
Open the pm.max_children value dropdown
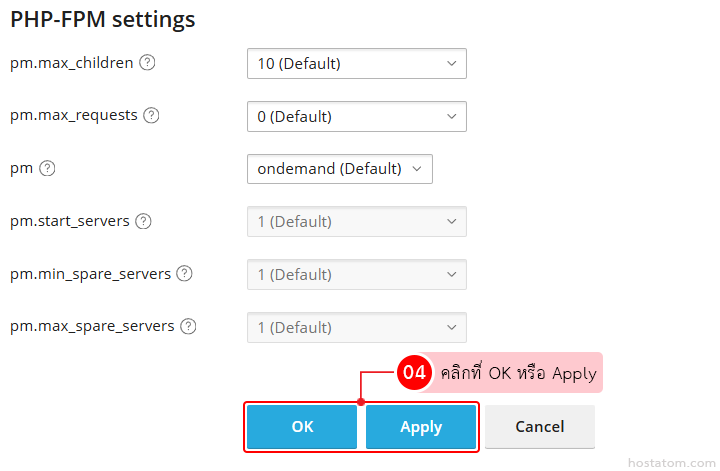click(x=356, y=63)
